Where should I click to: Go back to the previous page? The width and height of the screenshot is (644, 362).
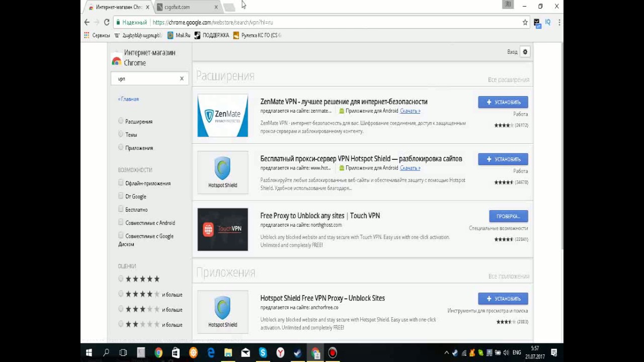tap(87, 22)
